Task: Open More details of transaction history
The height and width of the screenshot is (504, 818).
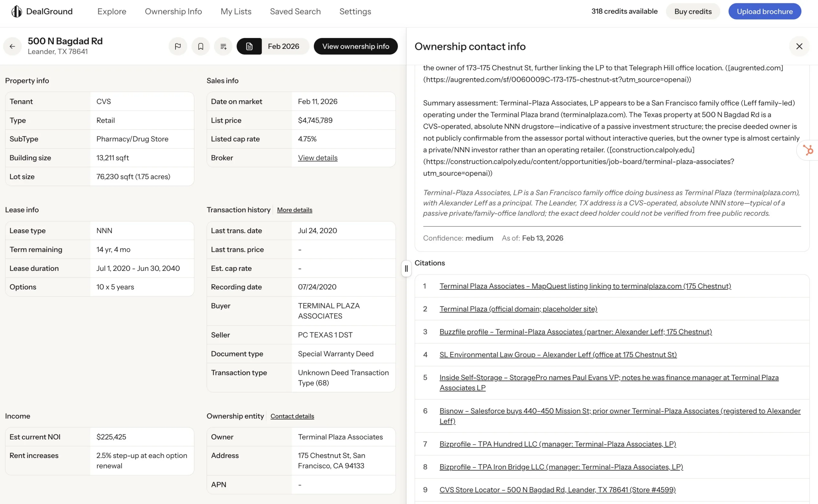Action: (294, 210)
